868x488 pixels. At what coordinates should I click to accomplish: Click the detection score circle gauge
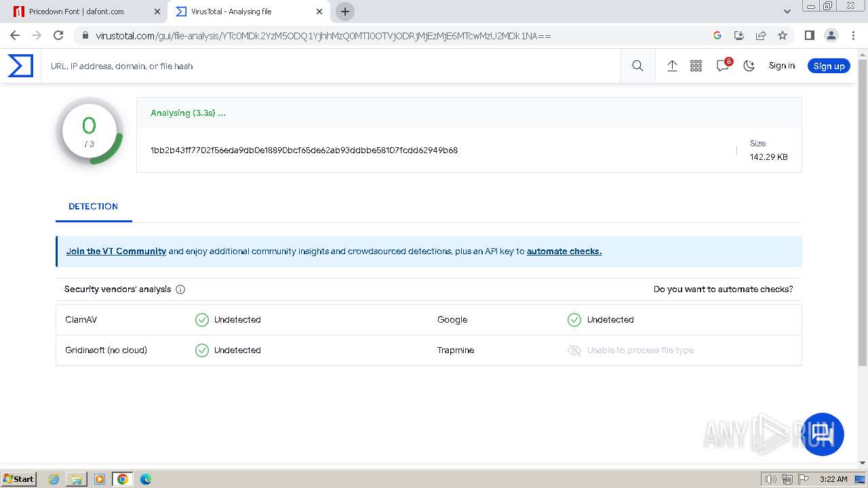[90, 132]
